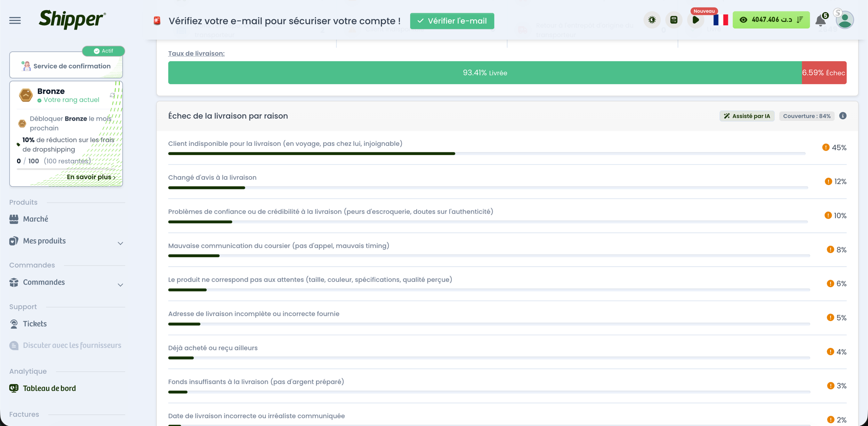This screenshot has width=868, height=426.
Task: Select Marché in the Produits section
Action: [35, 219]
